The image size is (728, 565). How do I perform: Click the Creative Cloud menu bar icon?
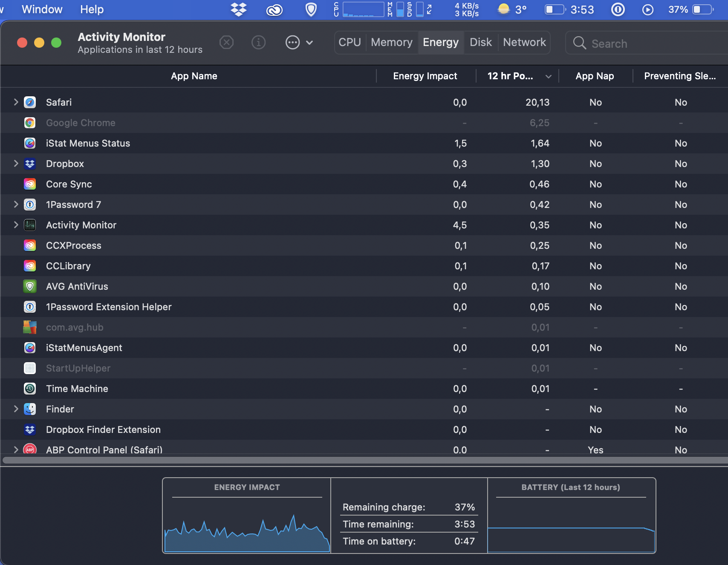click(x=274, y=9)
